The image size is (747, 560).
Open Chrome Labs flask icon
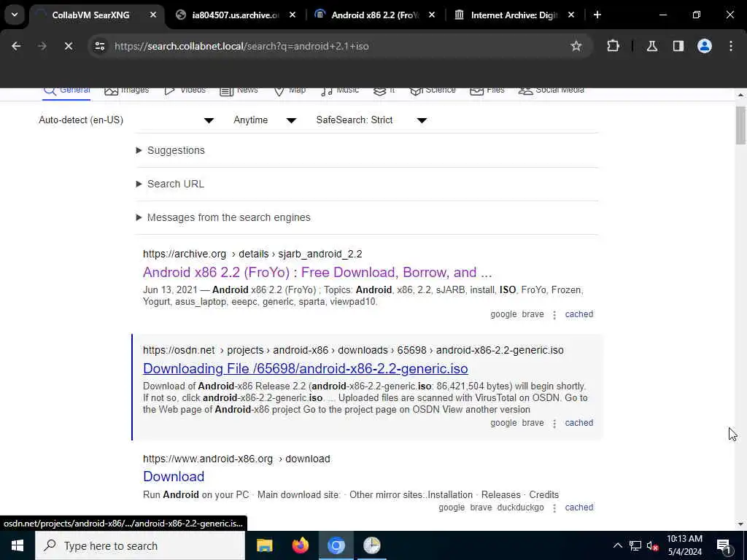click(x=652, y=46)
